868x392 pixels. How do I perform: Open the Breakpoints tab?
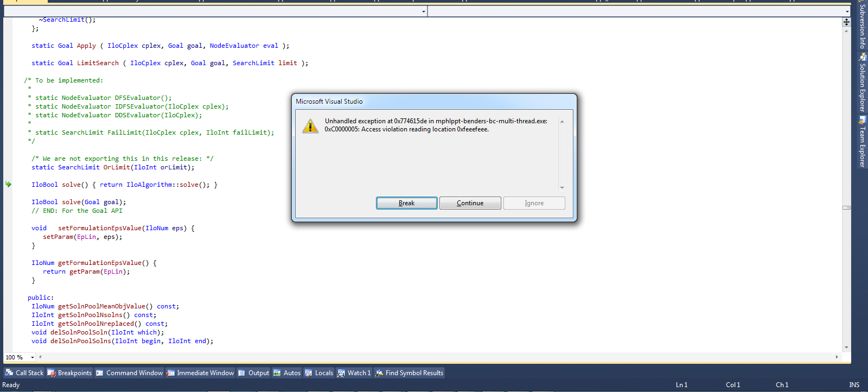70,373
